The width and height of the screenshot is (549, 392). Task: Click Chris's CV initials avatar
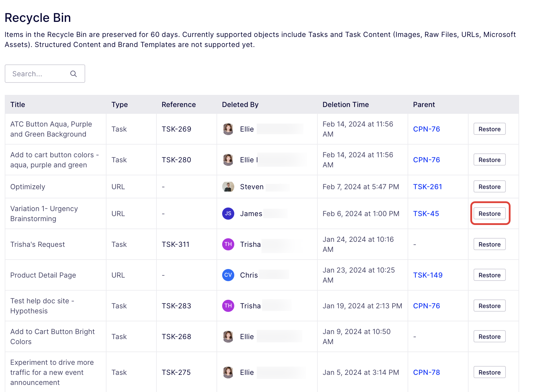[x=228, y=275]
